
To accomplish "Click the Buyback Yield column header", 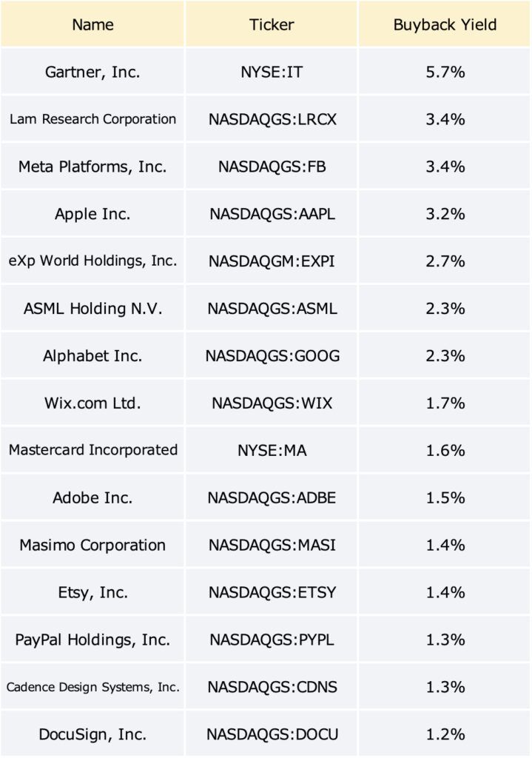I will click(x=445, y=24).
